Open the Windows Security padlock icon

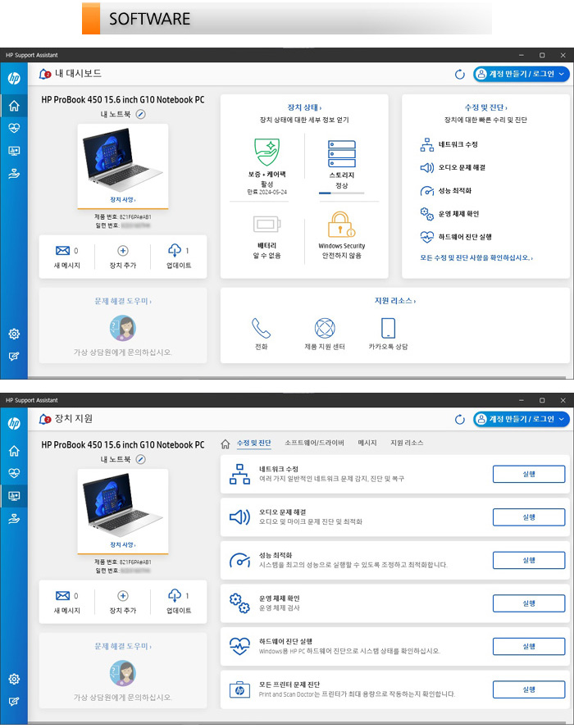(x=341, y=225)
